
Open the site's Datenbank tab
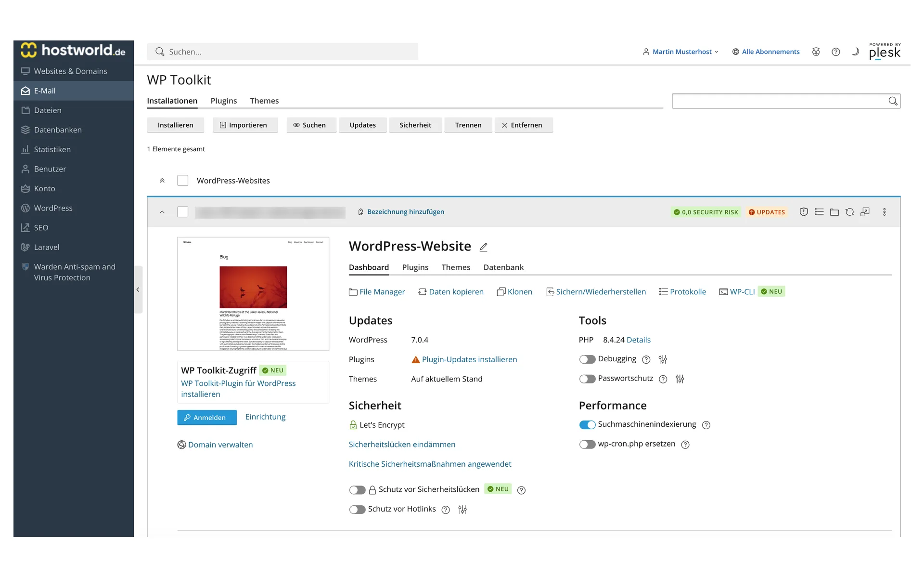pos(503,267)
